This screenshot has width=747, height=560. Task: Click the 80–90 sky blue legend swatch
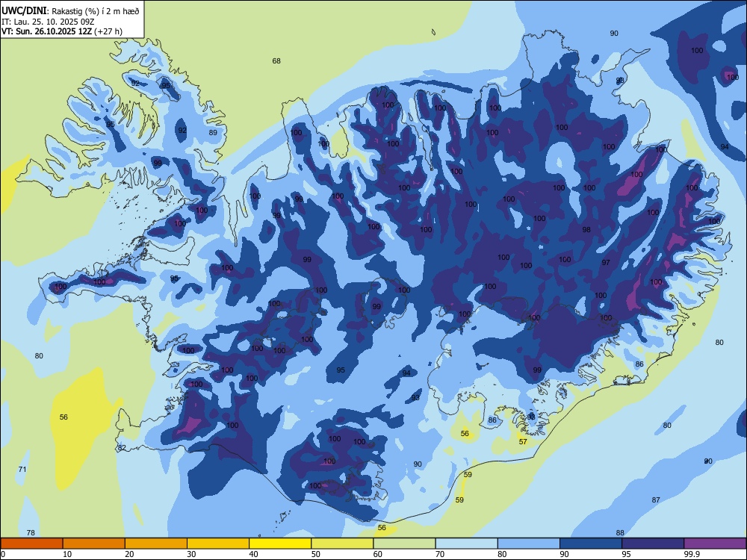coord(529,544)
